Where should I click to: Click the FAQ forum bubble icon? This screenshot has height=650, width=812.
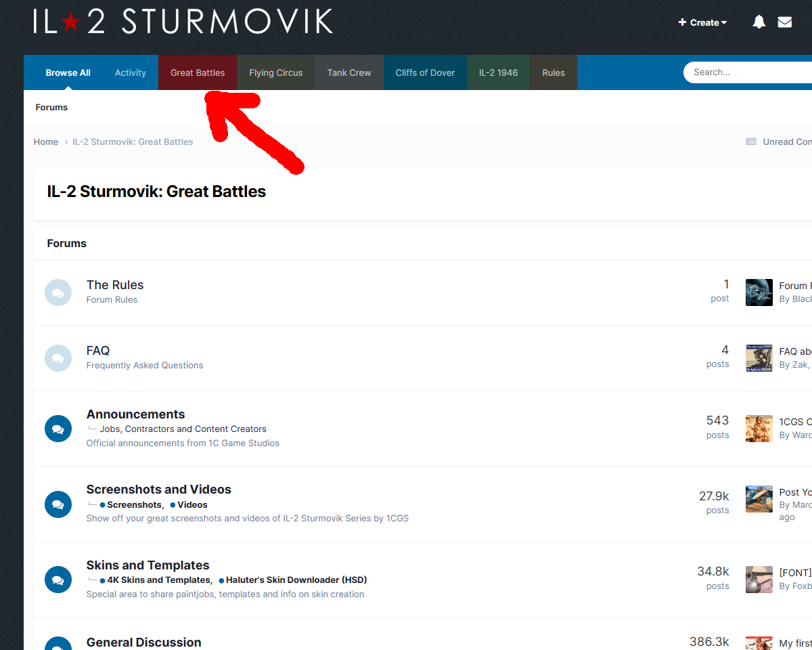click(58, 358)
